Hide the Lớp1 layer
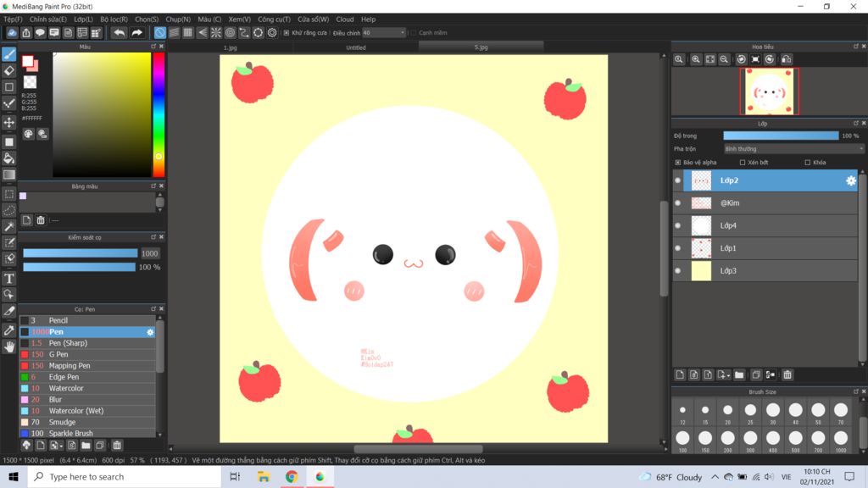 tap(677, 248)
